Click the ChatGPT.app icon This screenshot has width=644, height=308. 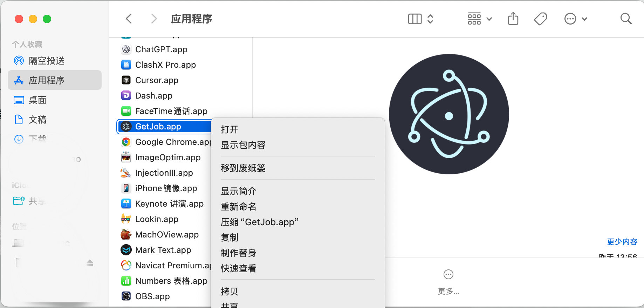point(126,49)
